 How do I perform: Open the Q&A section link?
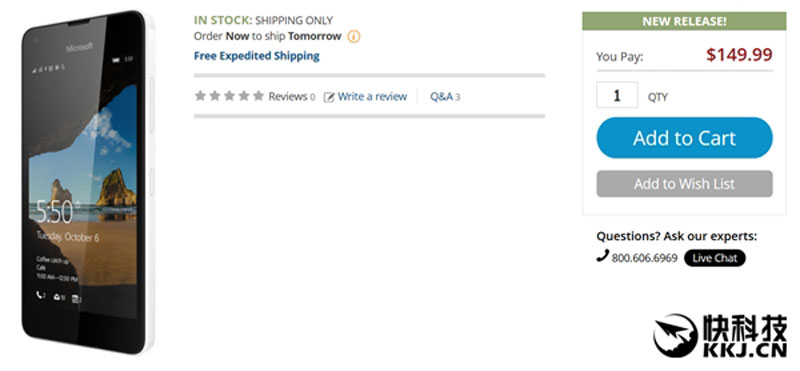pyautogui.click(x=445, y=96)
